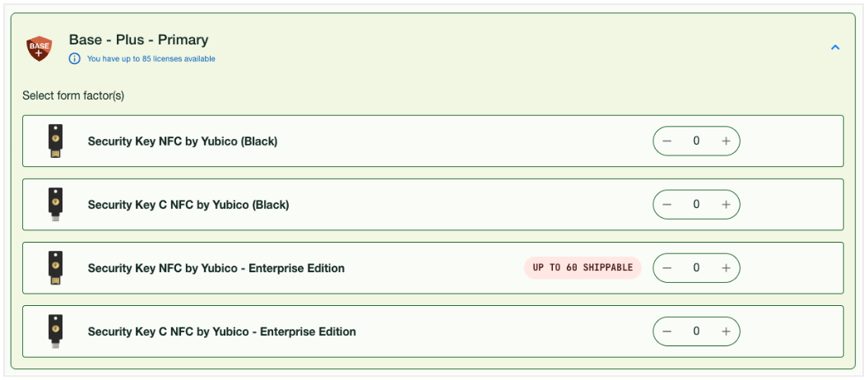Decrease Security Key NFC (Black) quantity

[667, 141]
